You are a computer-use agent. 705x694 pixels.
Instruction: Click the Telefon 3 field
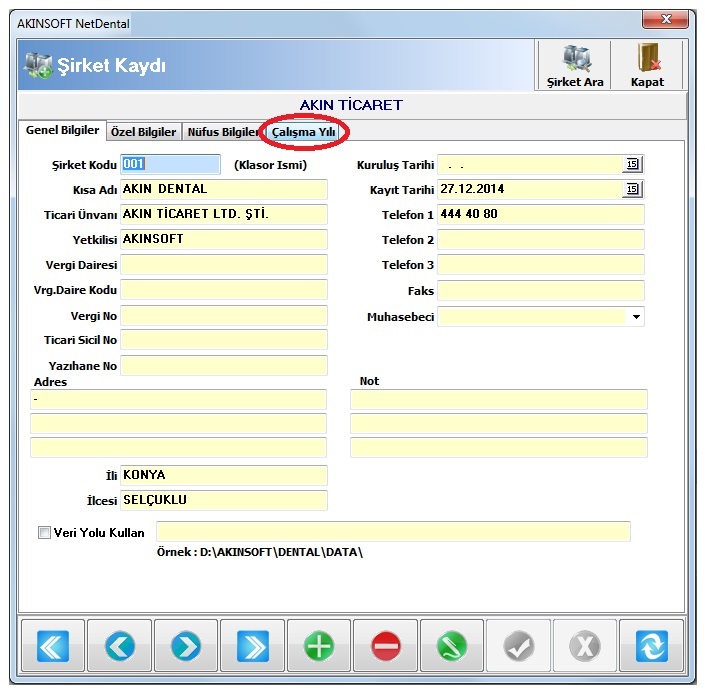click(x=541, y=264)
